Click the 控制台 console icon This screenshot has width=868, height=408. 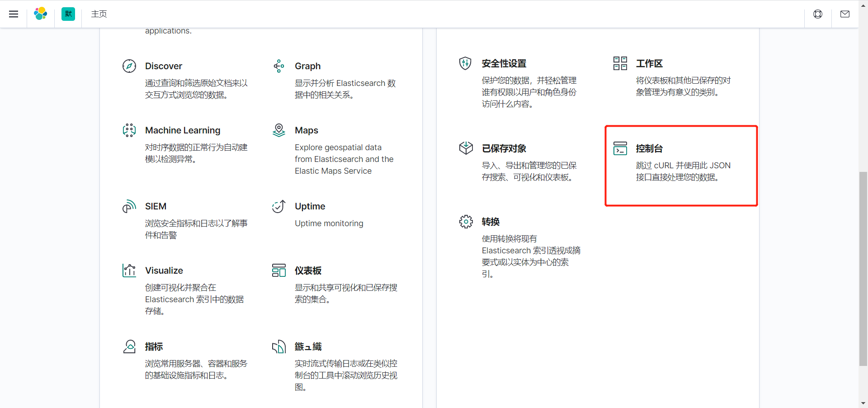click(x=620, y=148)
